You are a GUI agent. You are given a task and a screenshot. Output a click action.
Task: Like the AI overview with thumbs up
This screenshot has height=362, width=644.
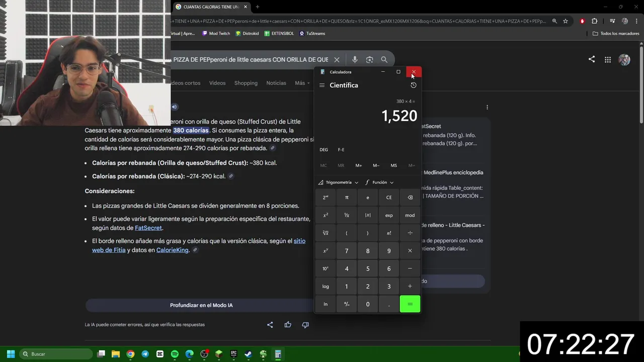click(x=288, y=325)
